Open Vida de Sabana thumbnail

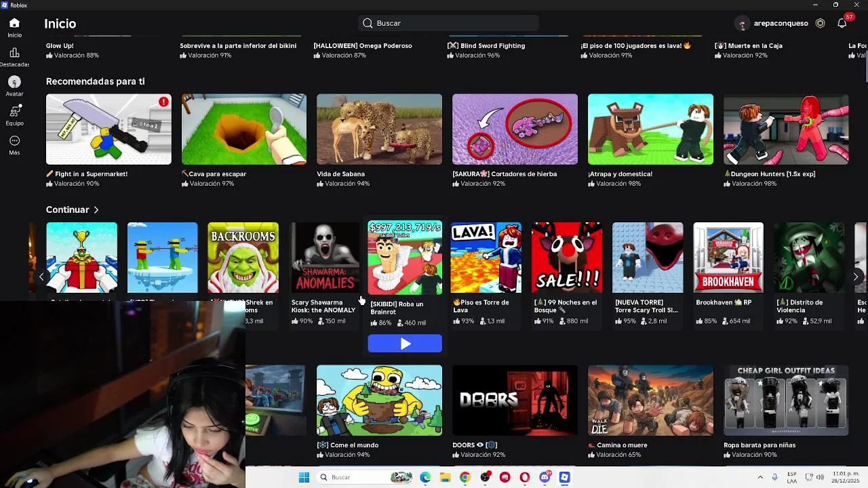coord(379,129)
